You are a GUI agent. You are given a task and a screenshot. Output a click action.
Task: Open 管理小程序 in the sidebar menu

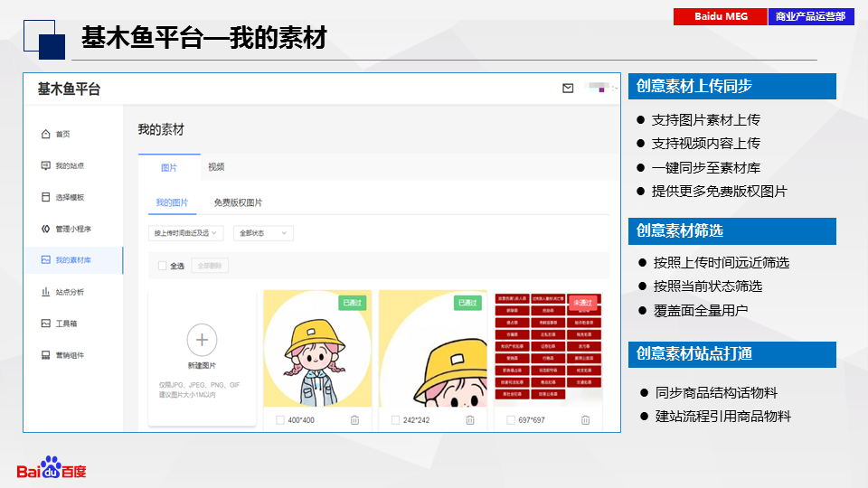pyautogui.click(x=73, y=229)
